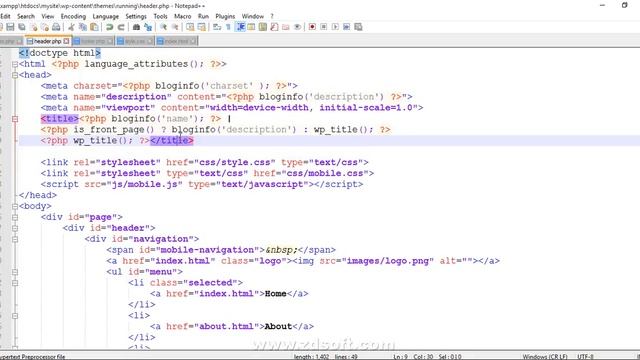This screenshot has height=360, width=640.
Task: Open the Language menu
Action: pos(106,16)
